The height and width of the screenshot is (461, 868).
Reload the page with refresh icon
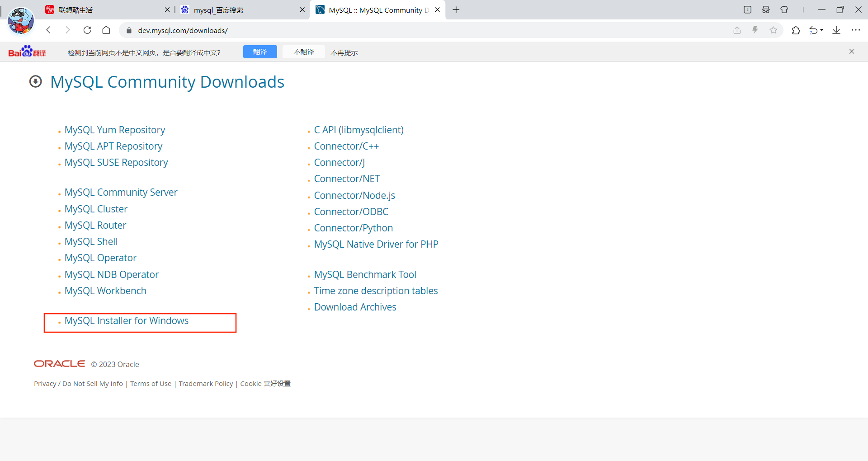tap(87, 30)
